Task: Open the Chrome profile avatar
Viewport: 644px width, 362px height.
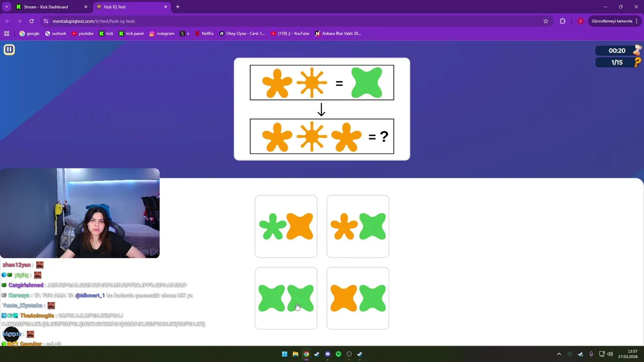Action: 580,21
